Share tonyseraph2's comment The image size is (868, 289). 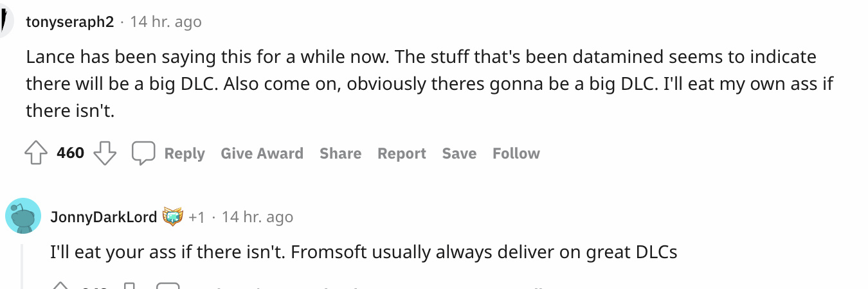click(x=340, y=153)
